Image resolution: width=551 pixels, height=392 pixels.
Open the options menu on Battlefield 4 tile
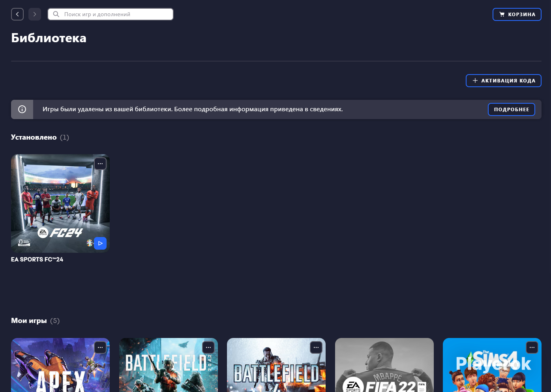316,347
